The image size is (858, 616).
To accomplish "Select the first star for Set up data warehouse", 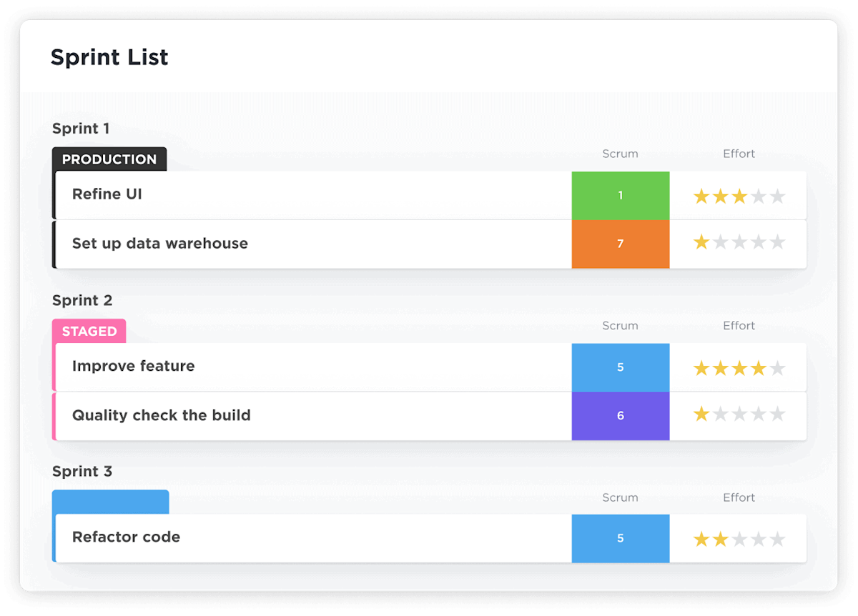I will 701,244.
